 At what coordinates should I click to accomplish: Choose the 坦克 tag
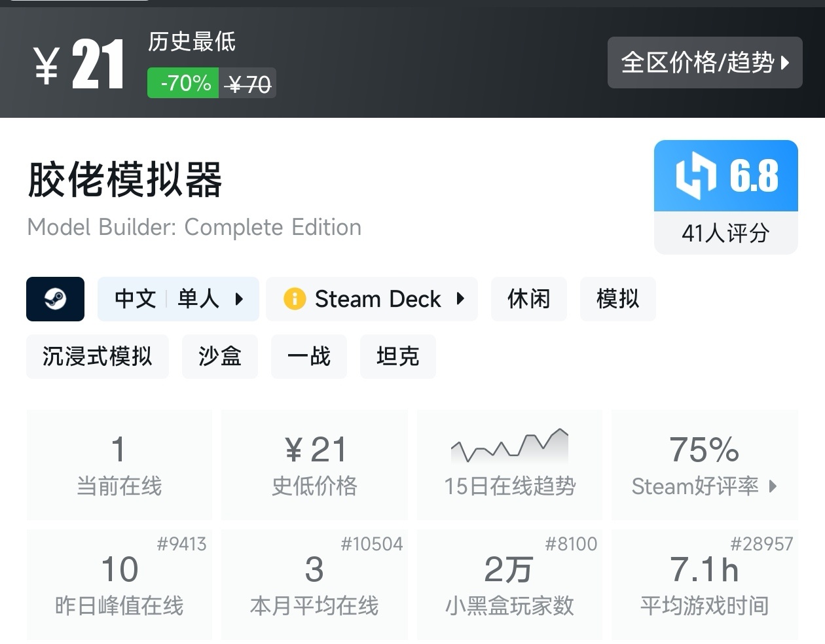point(397,357)
